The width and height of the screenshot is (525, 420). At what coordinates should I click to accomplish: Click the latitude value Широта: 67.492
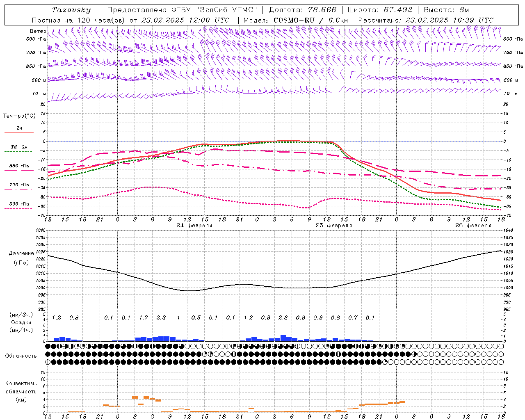pos(380,10)
